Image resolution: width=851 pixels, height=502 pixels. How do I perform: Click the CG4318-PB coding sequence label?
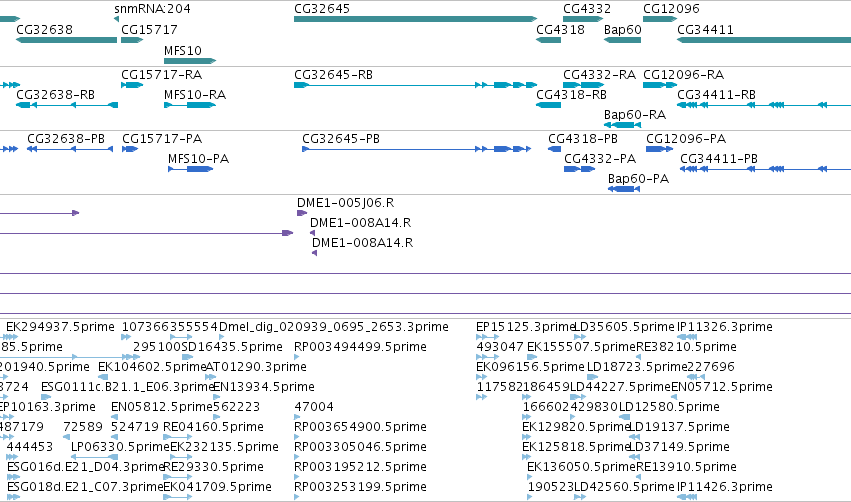pos(583,138)
